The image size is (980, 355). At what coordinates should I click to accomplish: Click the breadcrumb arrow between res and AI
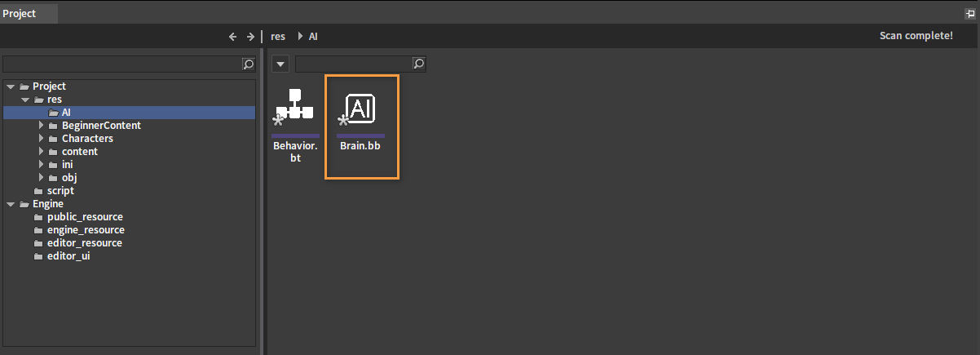point(299,37)
